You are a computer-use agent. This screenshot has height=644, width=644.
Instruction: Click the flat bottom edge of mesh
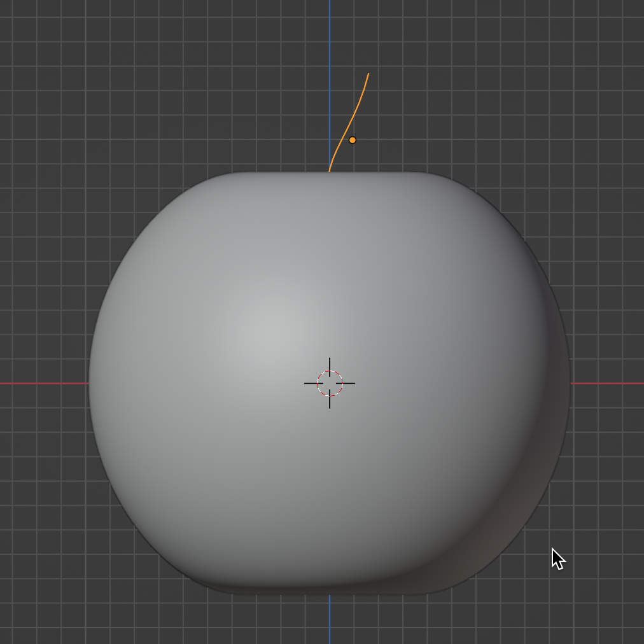318,592
